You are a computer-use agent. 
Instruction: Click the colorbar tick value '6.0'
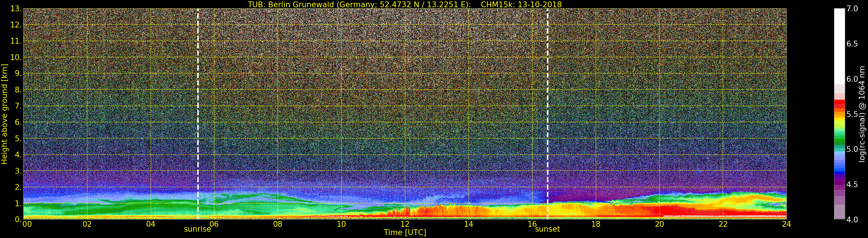(852, 79)
